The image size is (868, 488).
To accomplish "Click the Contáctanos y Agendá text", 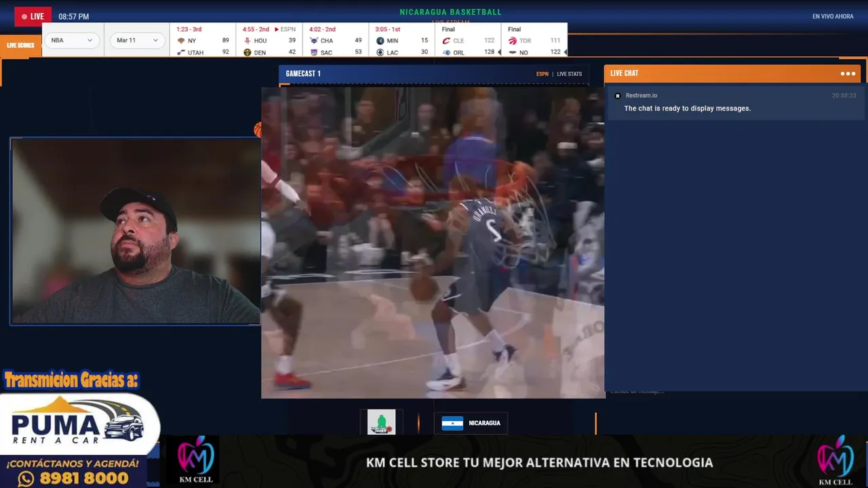I will [x=73, y=464].
